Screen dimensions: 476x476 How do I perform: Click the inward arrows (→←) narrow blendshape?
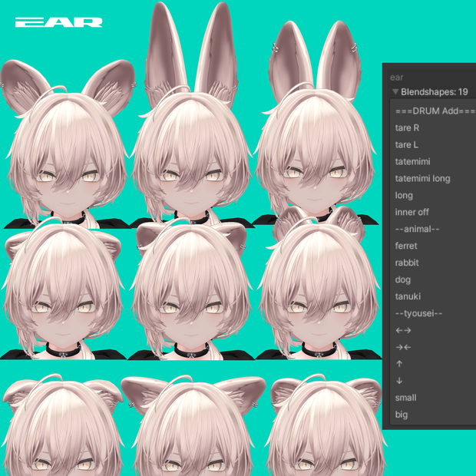click(403, 347)
